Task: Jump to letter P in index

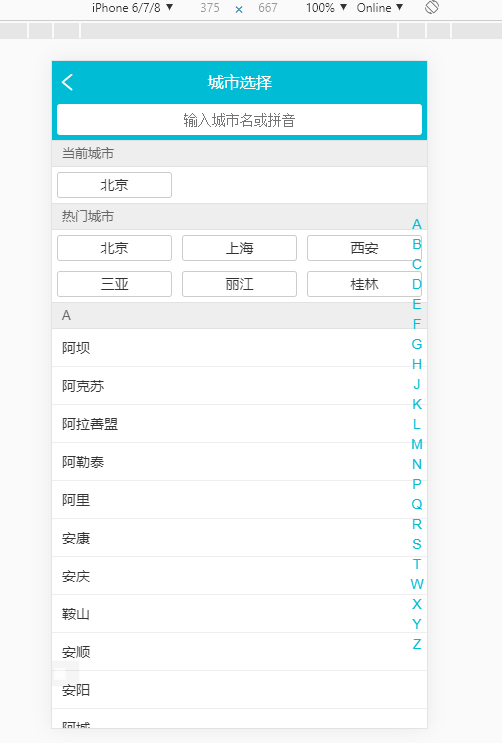Action: pos(417,484)
